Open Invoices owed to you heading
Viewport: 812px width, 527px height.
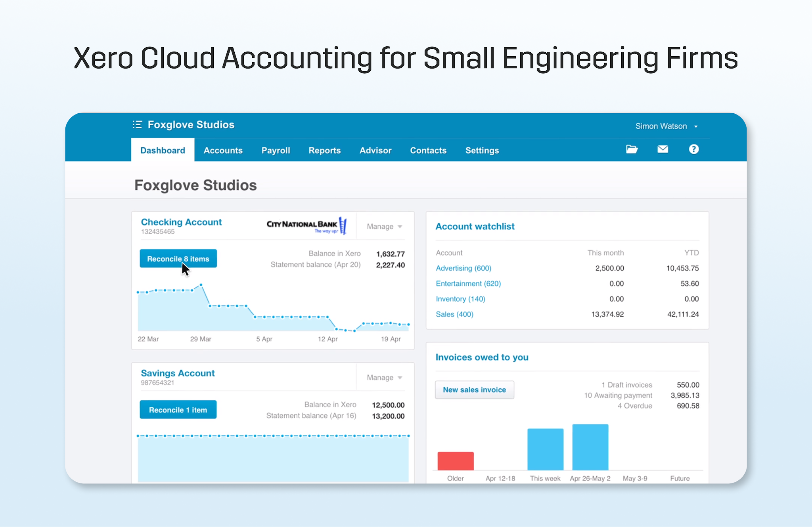coord(482,357)
